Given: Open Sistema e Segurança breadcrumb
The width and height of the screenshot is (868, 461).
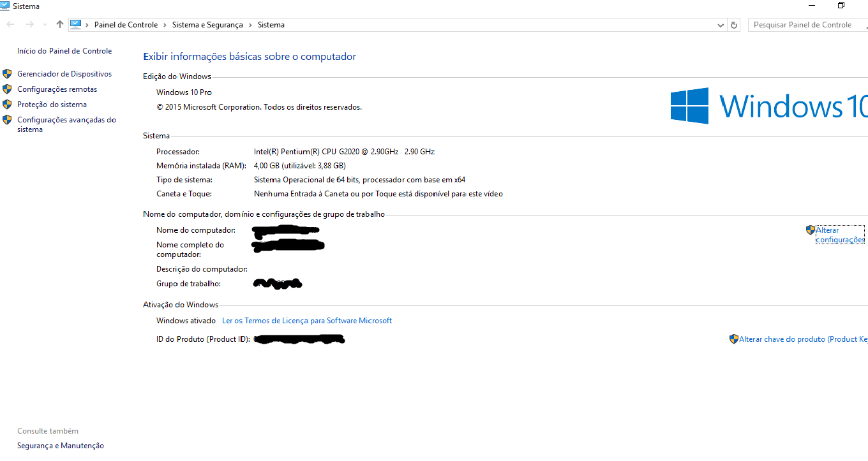Looking at the screenshot, I should tap(207, 25).
